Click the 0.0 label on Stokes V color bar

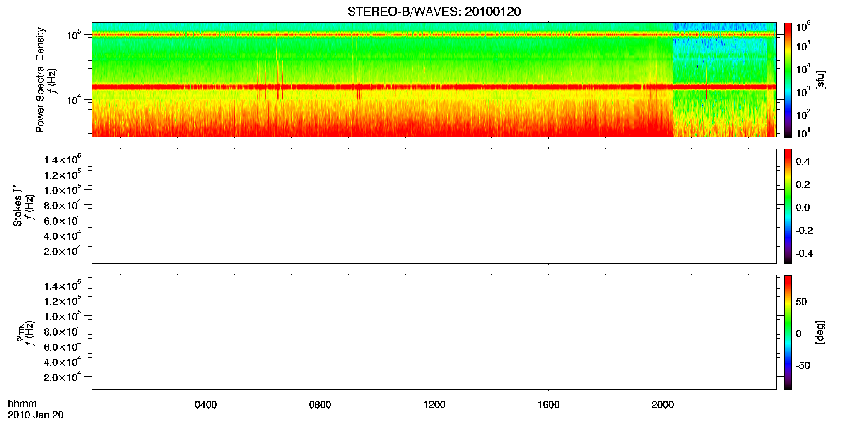pyautogui.click(x=803, y=208)
